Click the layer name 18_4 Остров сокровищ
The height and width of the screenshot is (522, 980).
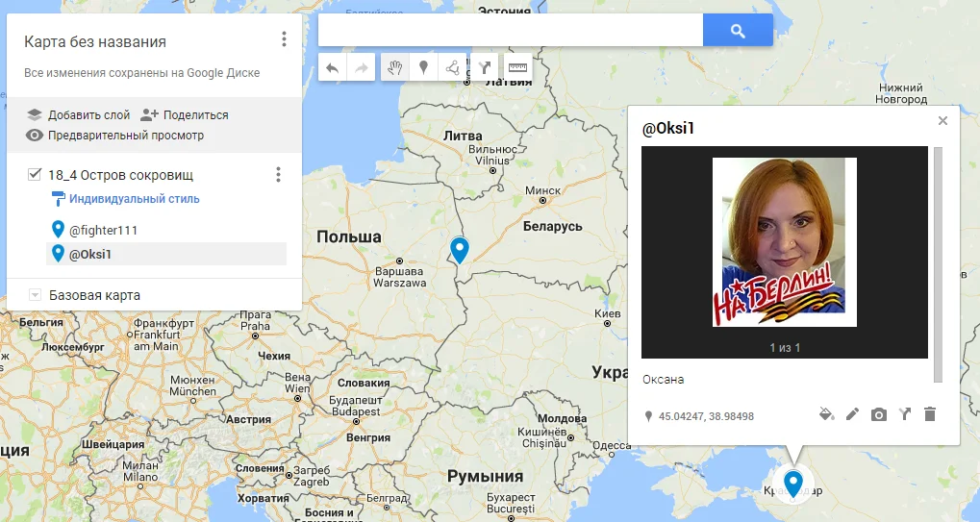click(x=120, y=175)
